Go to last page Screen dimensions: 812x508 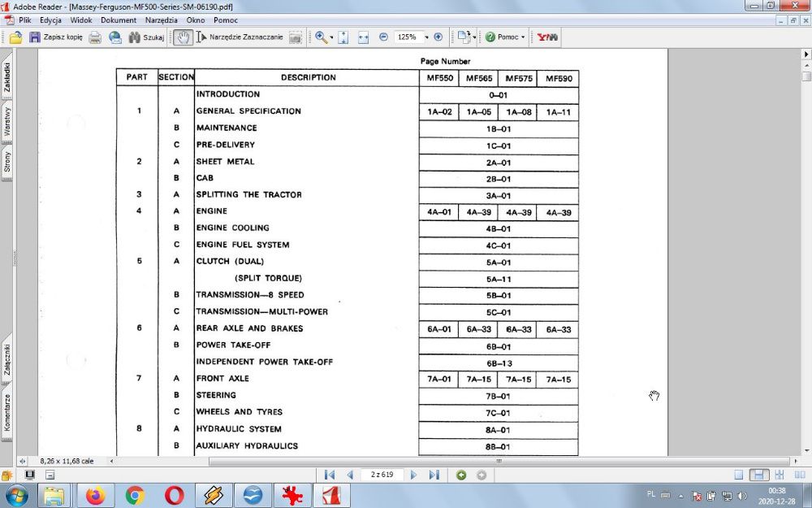coord(434,475)
